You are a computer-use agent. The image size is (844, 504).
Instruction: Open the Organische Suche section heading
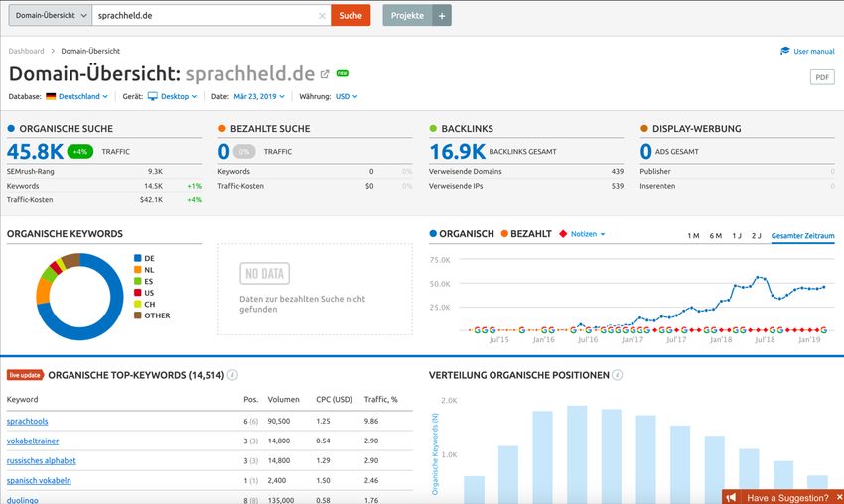[67, 129]
